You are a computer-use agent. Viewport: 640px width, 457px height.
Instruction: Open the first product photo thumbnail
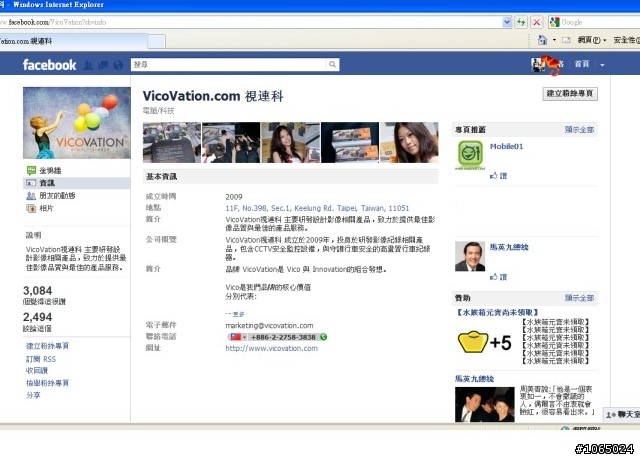tap(172, 142)
